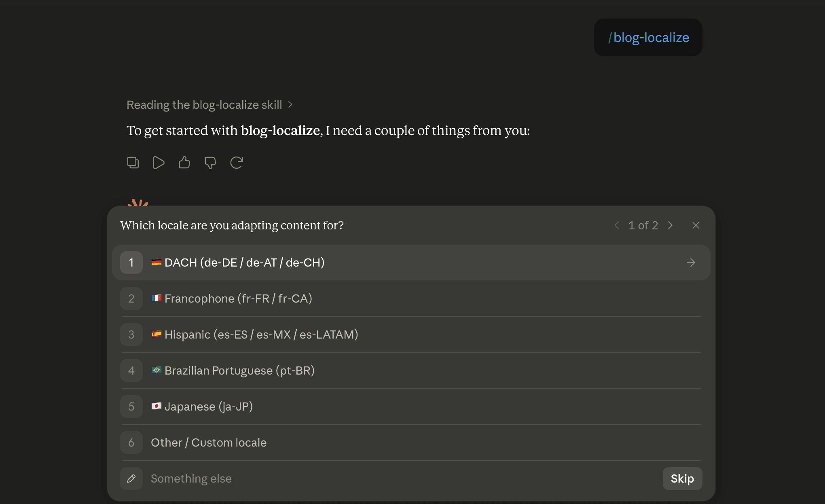Play the response aloud with the play icon
The image size is (825, 504).
pyautogui.click(x=159, y=163)
